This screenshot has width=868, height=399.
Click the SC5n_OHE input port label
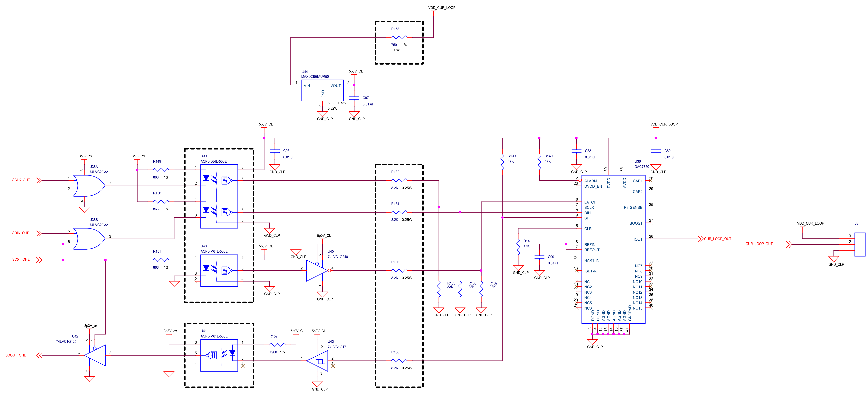pos(21,260)
